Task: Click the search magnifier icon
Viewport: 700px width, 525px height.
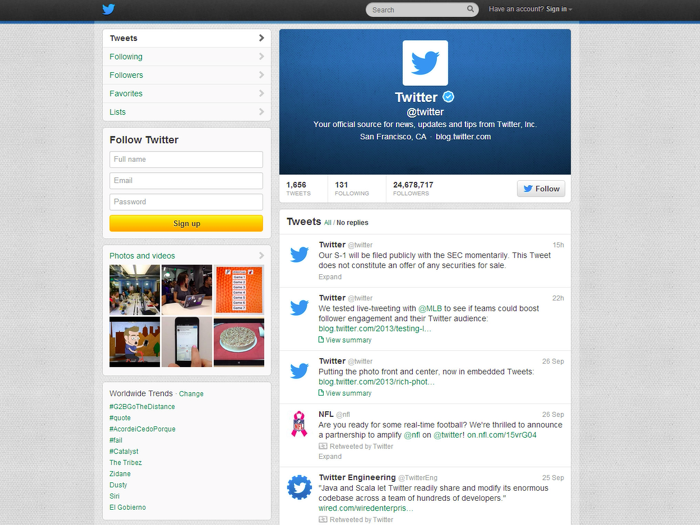Action: (x=471, y=9)
